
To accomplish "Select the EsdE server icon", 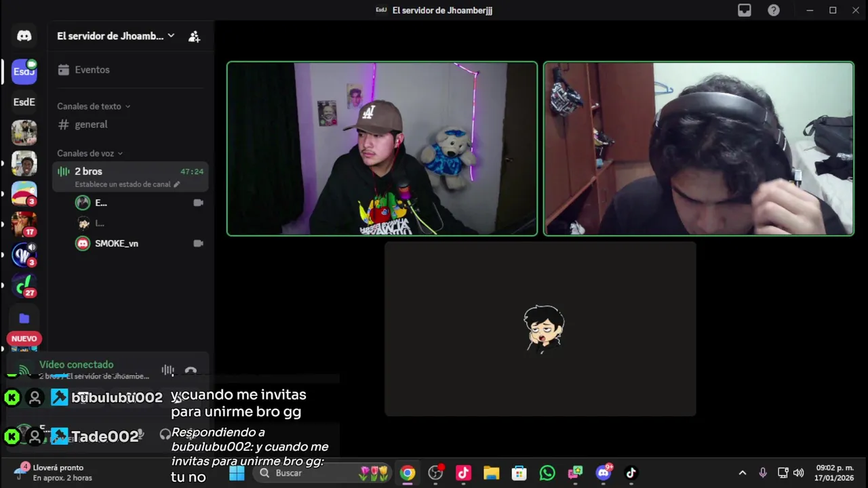I will pyautogui.click(x=24, y=102).
